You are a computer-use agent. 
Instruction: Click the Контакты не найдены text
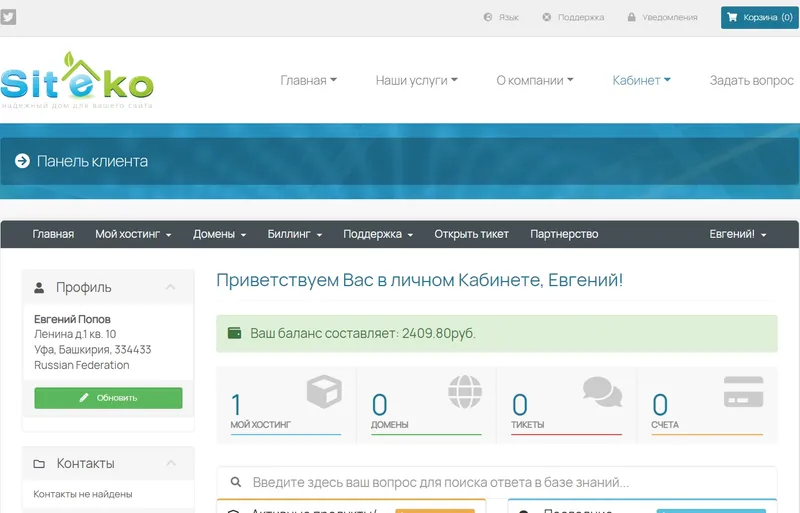point(83,494)
